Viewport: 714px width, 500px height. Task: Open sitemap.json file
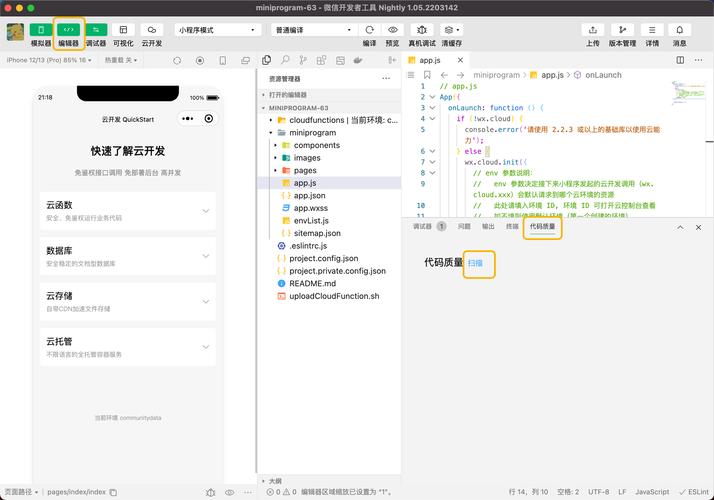[x=329, y=233]
